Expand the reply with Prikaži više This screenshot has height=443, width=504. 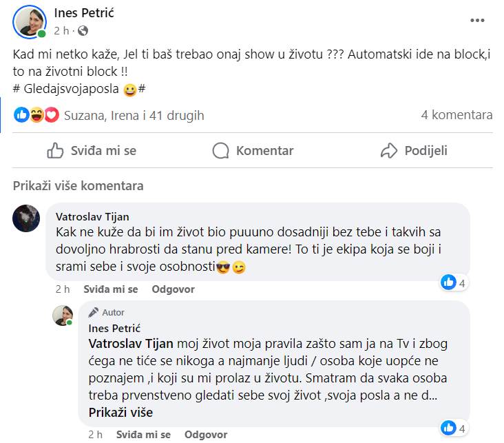[x=120, y=413]
